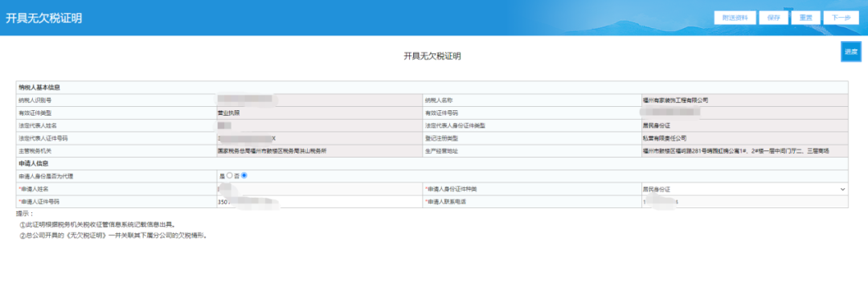The image size is (868, 295).
Task: Click the 登记注册类型 label
Action: click(x=442, y=138)
